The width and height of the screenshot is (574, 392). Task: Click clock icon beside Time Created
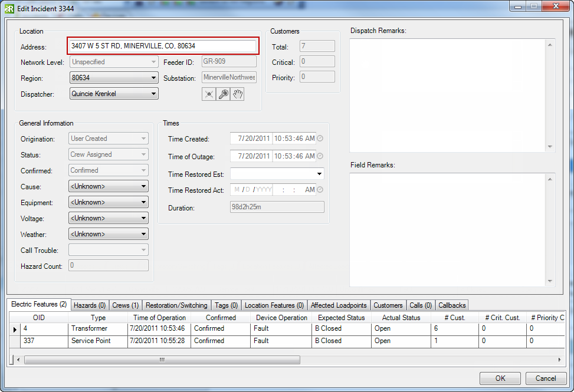point(320,139)
